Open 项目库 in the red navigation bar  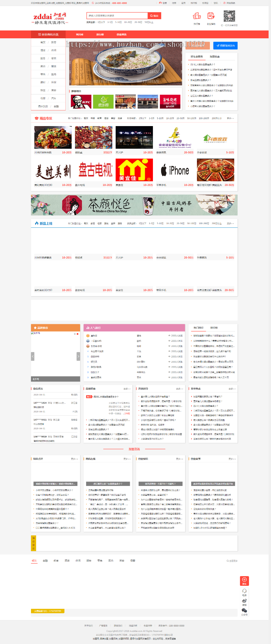[x=79, y=34]
